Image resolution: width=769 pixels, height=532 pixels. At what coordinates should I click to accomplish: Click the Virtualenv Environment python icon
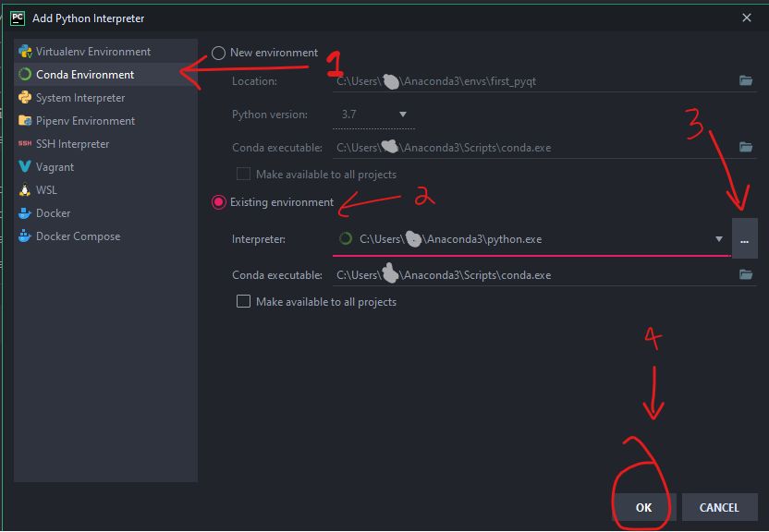(25, 52)
